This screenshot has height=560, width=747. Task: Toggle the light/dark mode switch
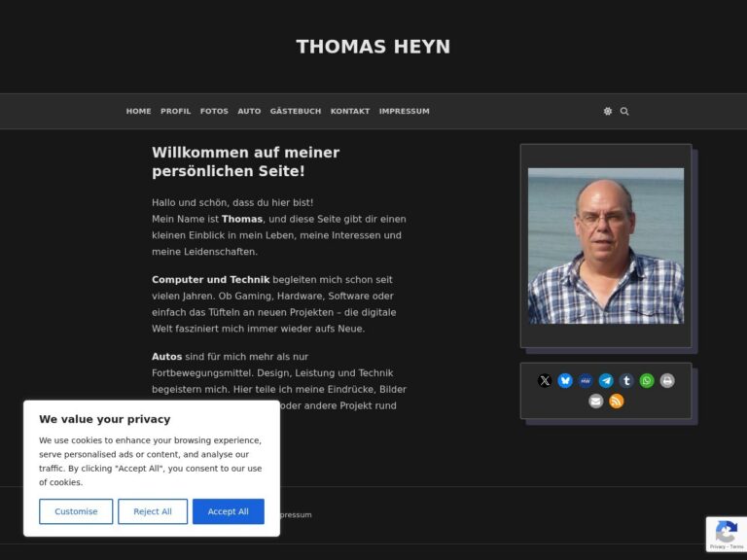tap(608, 111)
